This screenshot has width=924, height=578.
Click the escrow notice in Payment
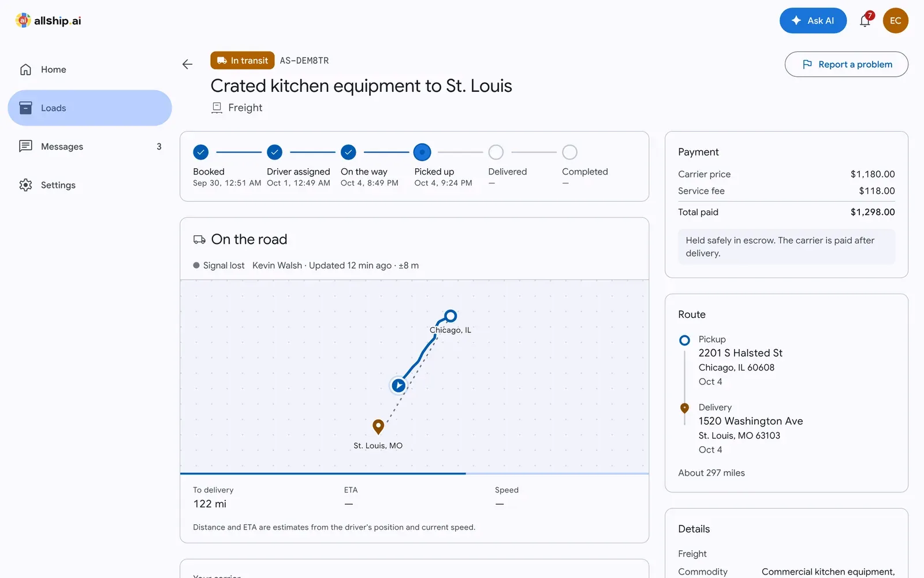coord(787,247)
